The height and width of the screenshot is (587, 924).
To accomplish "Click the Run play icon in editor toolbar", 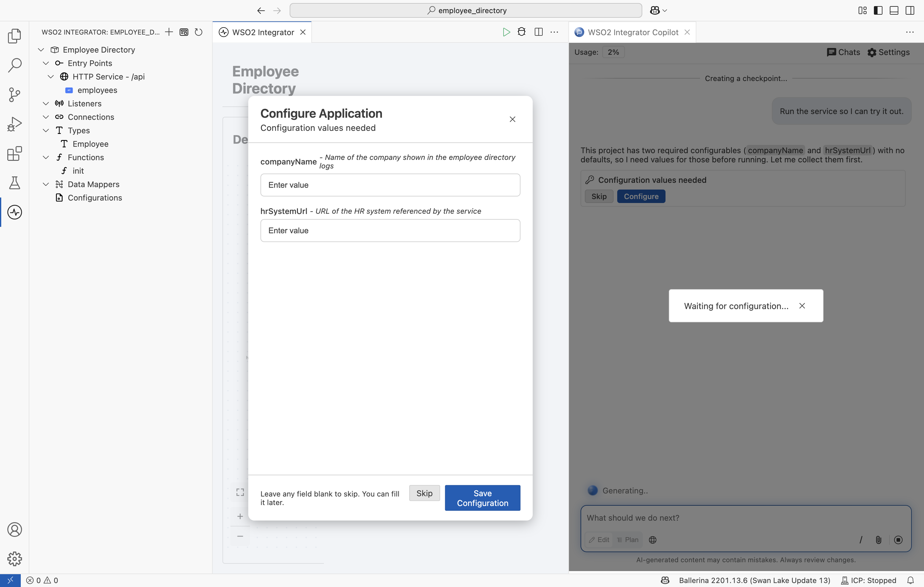I will click(x=506, y=32).
